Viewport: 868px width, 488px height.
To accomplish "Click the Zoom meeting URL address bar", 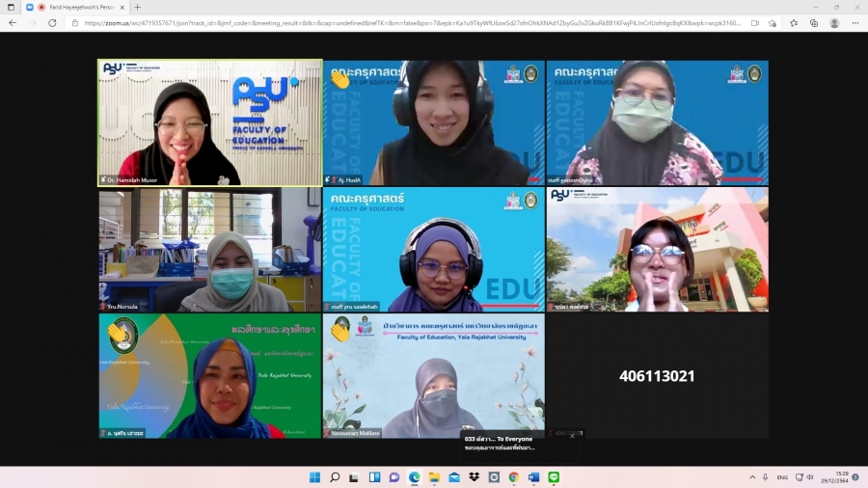I will [x=405, y=23].
